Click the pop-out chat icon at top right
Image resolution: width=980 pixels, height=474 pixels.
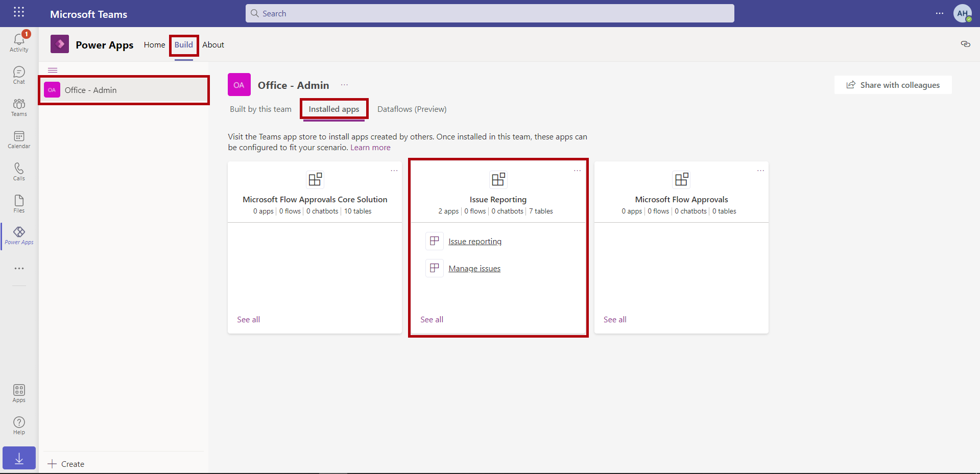click(x=965, y=44)
